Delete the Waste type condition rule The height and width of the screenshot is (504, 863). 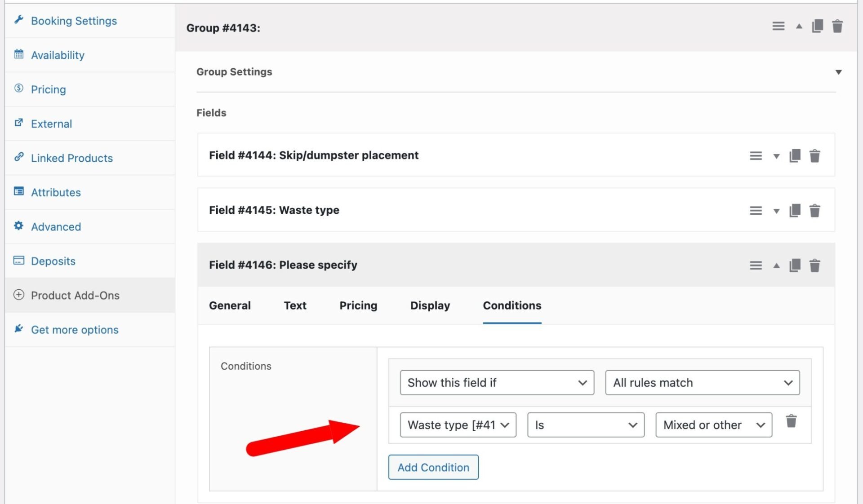coord(792,421)
